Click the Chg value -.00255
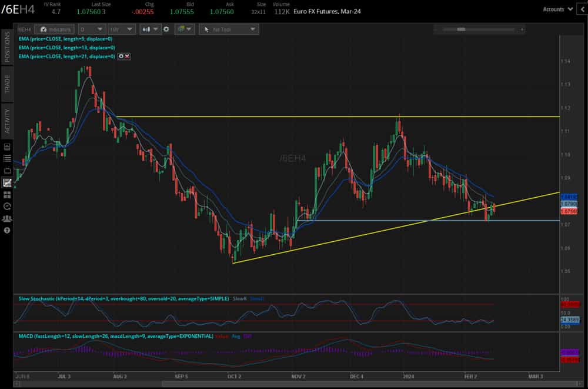 pyautogui.click(x=142, y=12)
